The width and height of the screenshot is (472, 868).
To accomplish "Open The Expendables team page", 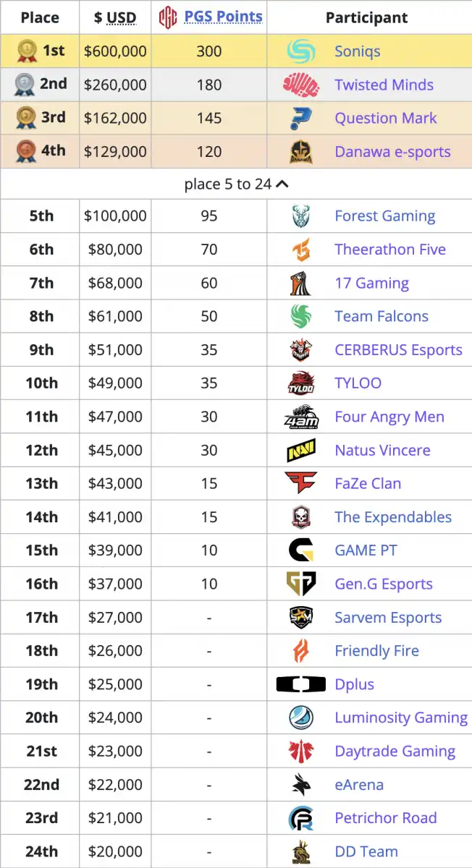I will pos(393,517).
